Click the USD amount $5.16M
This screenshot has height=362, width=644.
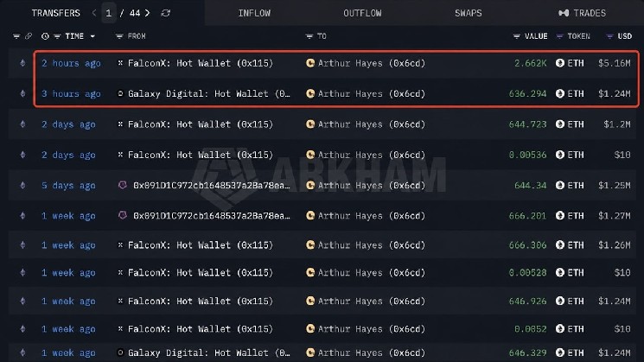pos(615,63)
